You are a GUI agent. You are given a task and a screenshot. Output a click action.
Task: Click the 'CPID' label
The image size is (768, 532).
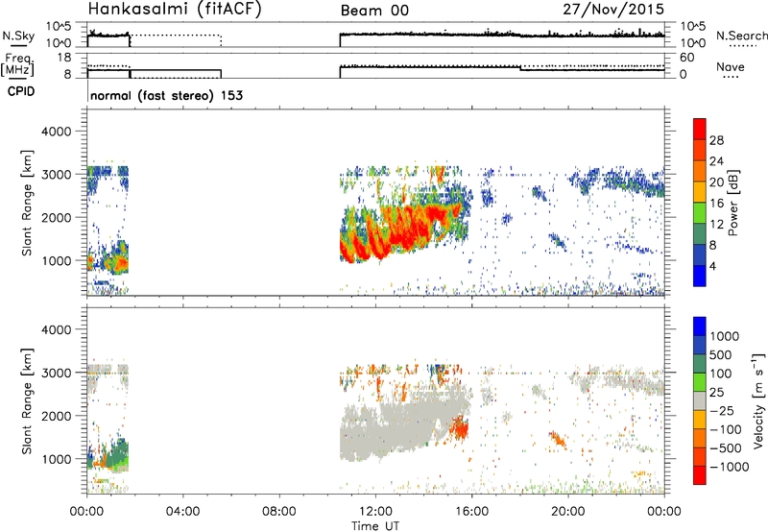21,91
